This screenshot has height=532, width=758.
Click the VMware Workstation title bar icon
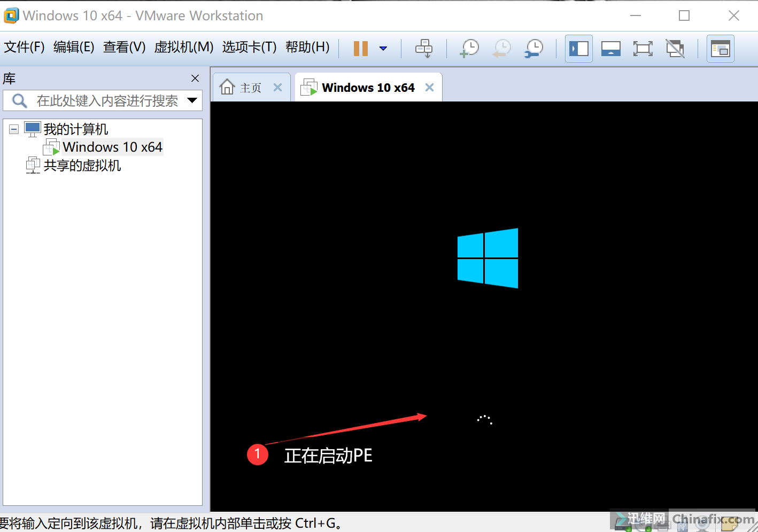11,15
